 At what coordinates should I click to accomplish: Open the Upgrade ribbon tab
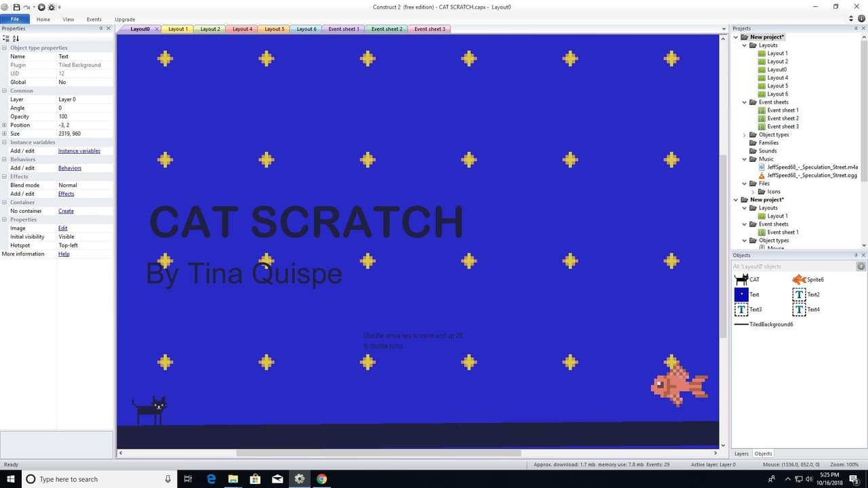[x=125, y=20]
